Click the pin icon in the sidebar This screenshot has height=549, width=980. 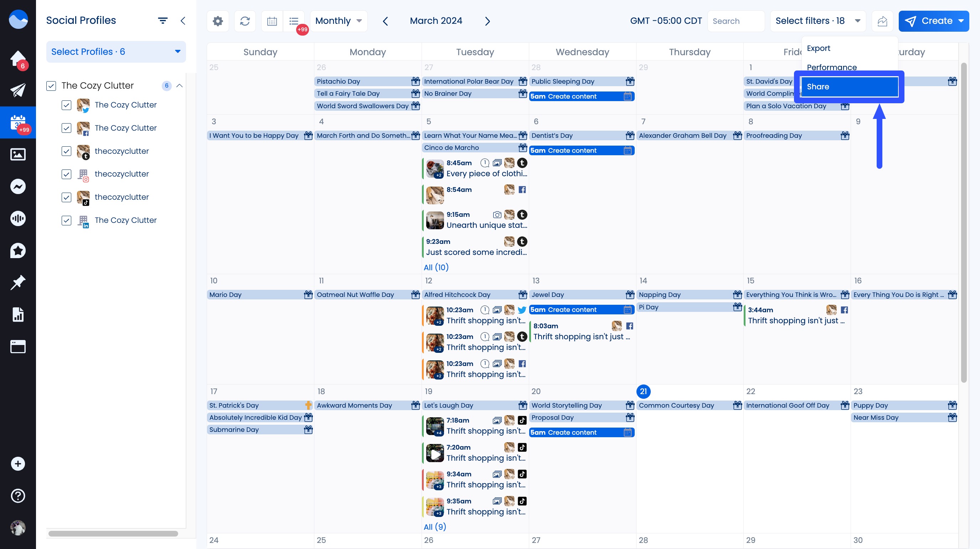(17, 282)
